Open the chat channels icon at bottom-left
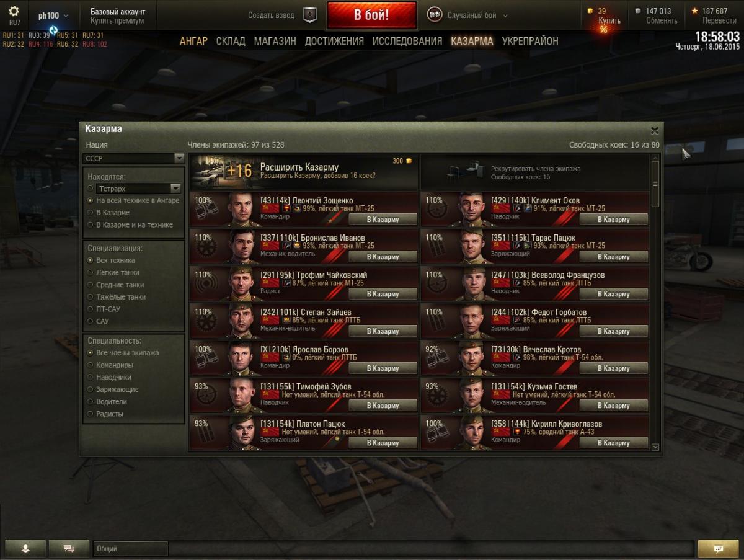 click(x=69, y=549)
